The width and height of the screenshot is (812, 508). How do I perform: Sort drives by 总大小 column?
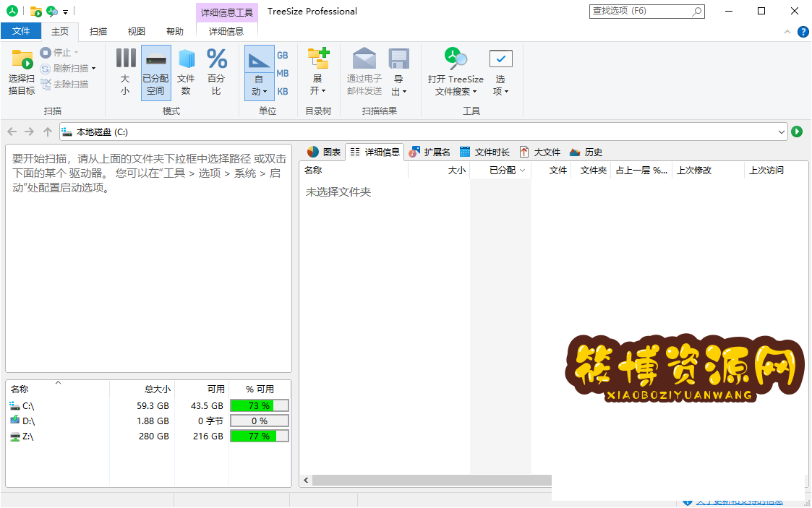pyautogui.click(x=142, y=389)
